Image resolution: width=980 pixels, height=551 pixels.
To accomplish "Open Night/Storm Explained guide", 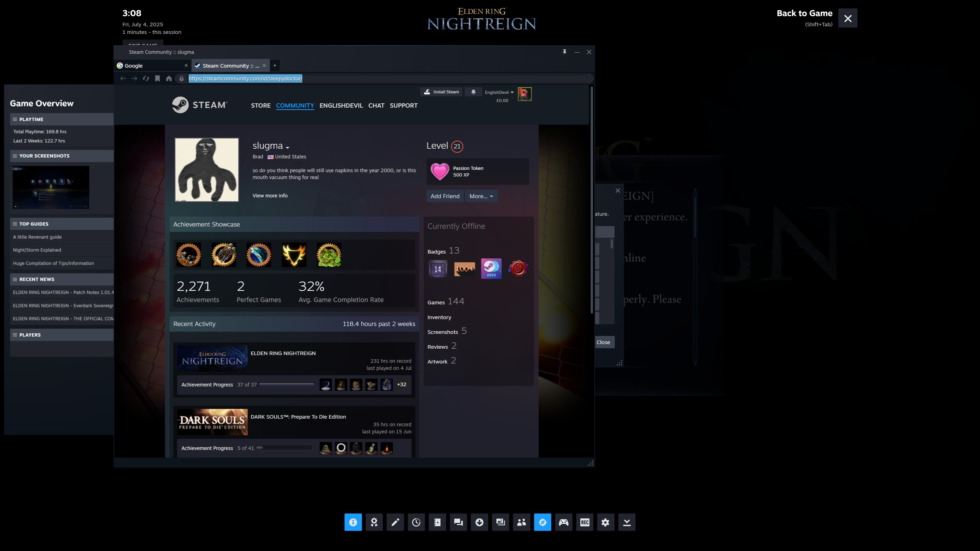I will point(37,250).
